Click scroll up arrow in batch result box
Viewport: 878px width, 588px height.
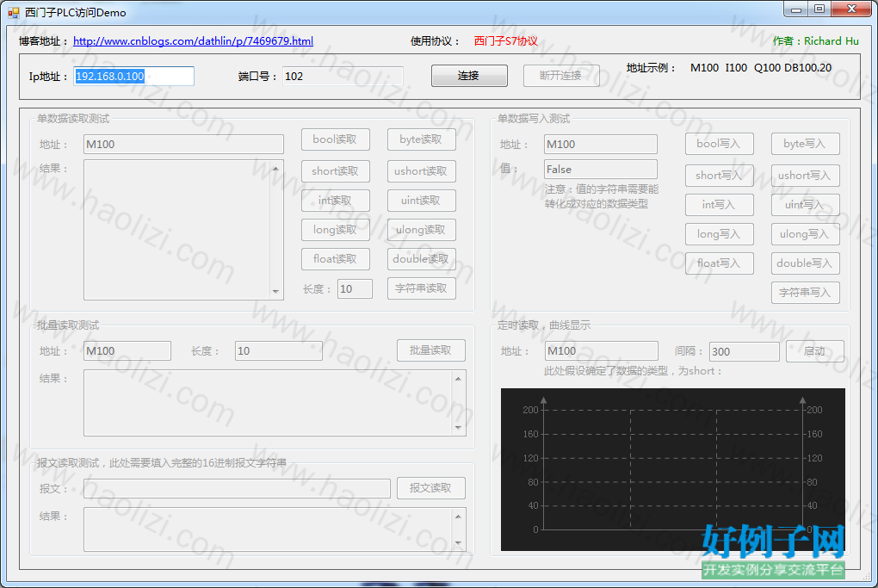(458, 379)
